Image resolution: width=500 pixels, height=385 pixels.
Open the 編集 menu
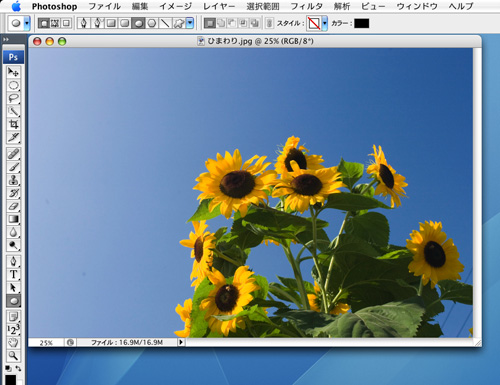(140, 6)
